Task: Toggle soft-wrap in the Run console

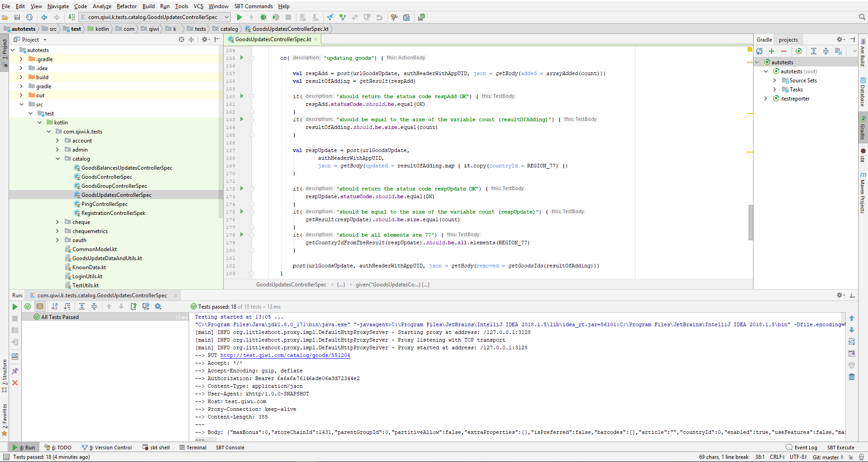Action: [x=852, y=342]
